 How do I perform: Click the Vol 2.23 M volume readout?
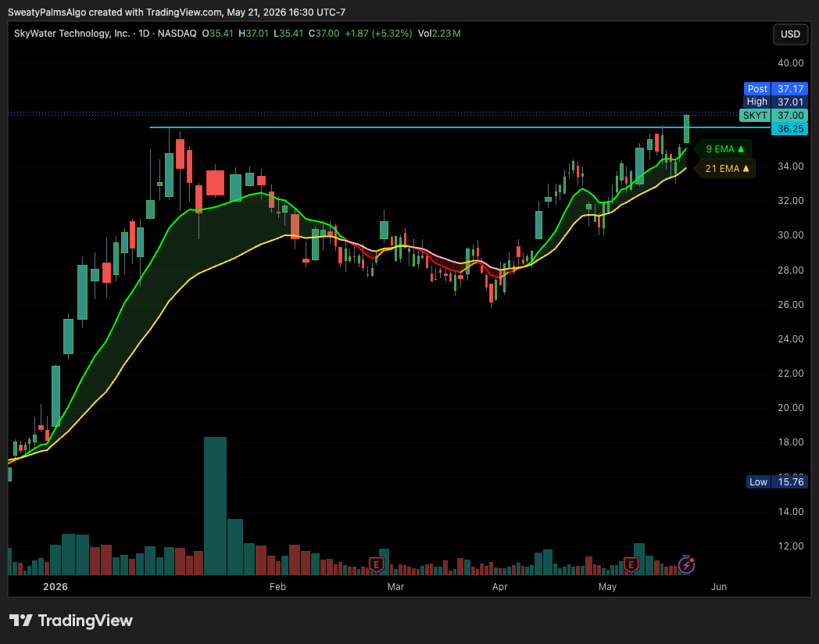tap(439, 34)
